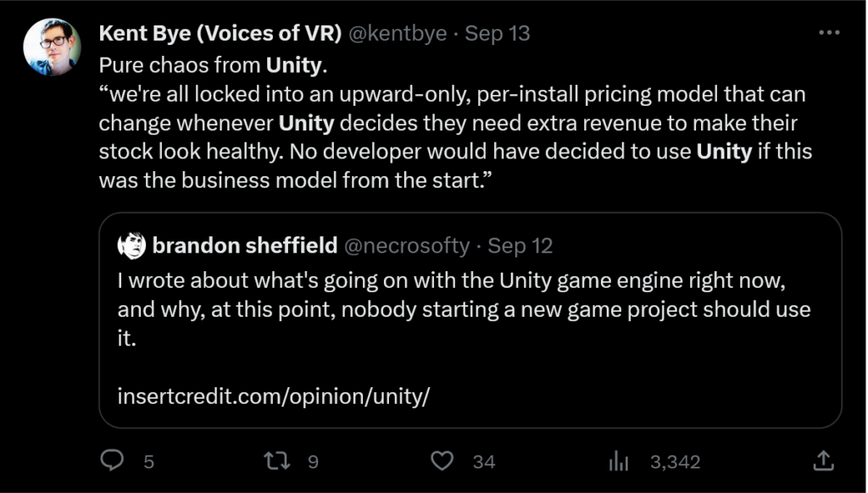Click the share arrow icon
Image resolution: width=868 pixels, height=493 pixels.
pyautogui.click(x=822, y=461)
